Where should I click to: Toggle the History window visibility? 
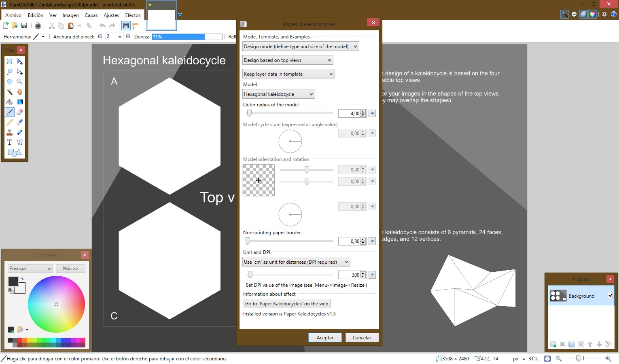574,14
